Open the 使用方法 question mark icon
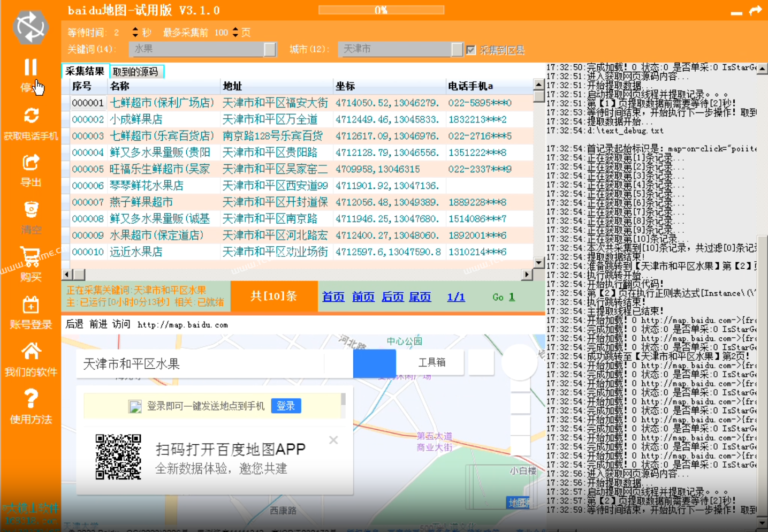768x532 pixels. 31,398
